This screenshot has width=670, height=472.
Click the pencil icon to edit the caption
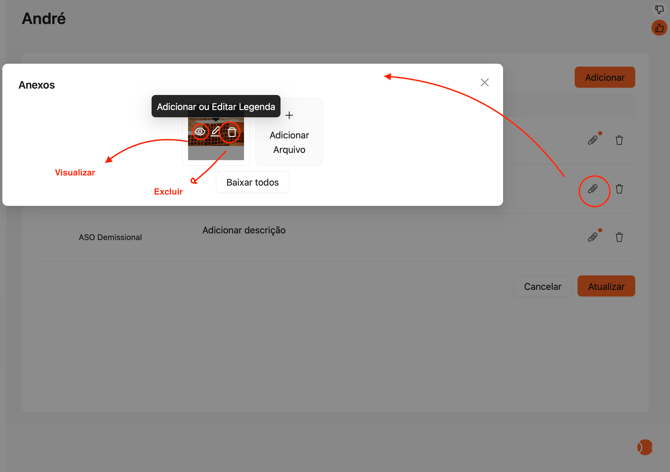tap(216, 132)
